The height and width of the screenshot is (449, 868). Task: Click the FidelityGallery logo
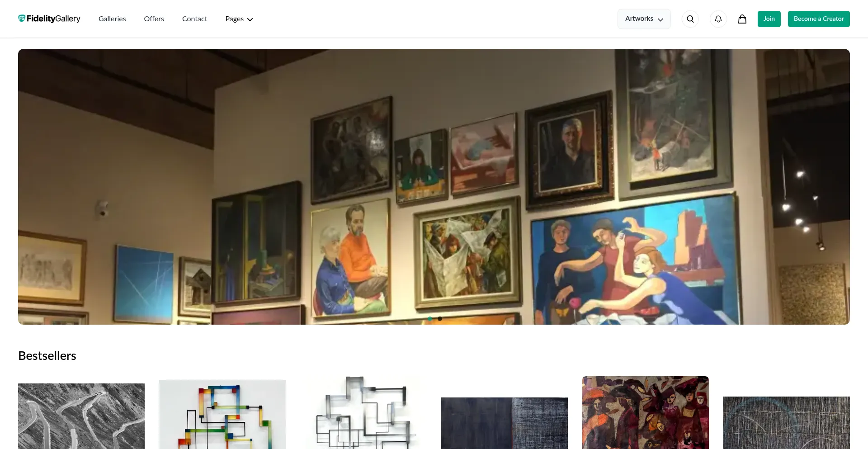point(49,19)
